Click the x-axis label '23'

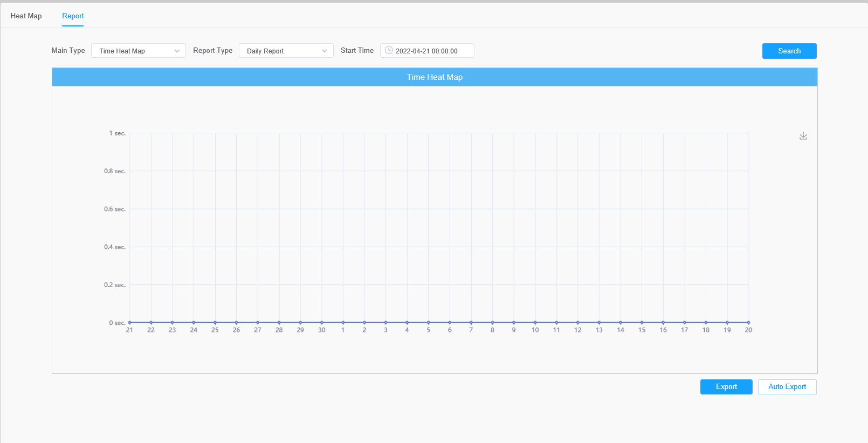[x=172, y=330]
